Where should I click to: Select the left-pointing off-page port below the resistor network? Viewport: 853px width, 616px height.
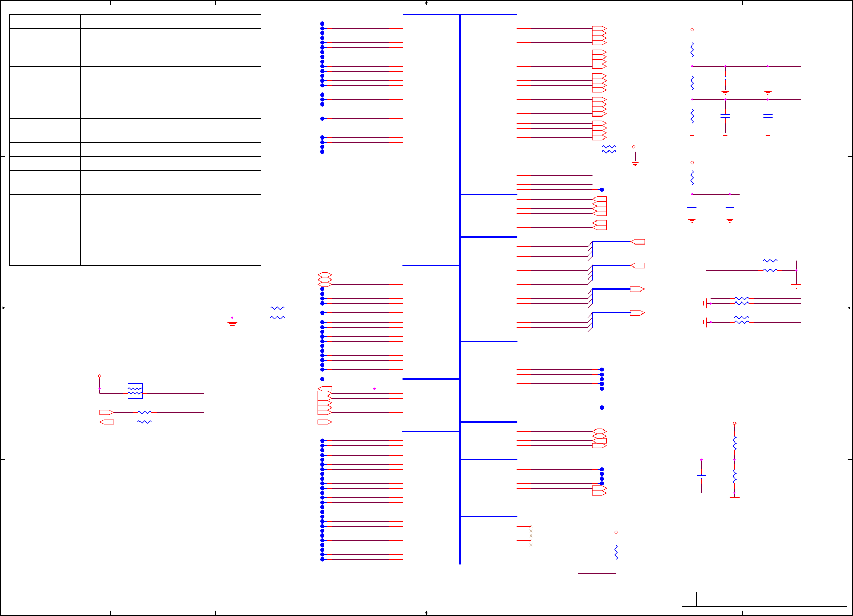pyautogui.click(x=107, y=422)
